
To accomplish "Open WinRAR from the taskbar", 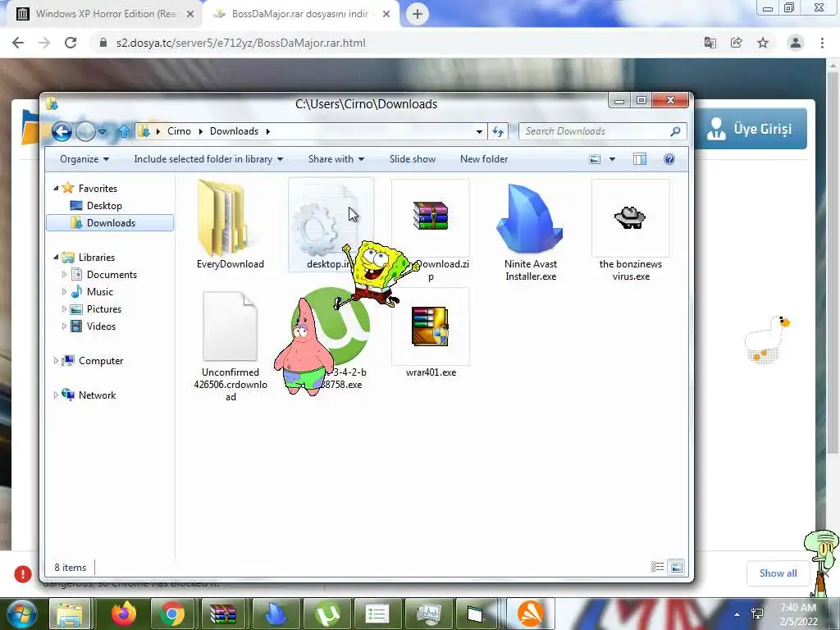I will [223, 614].
